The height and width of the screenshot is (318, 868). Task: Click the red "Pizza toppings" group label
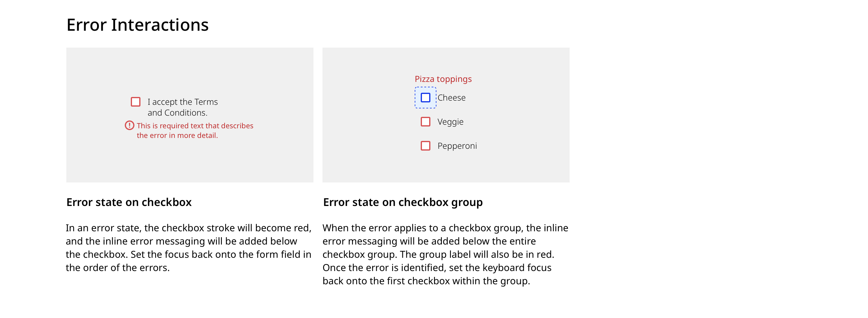point(443,79)
